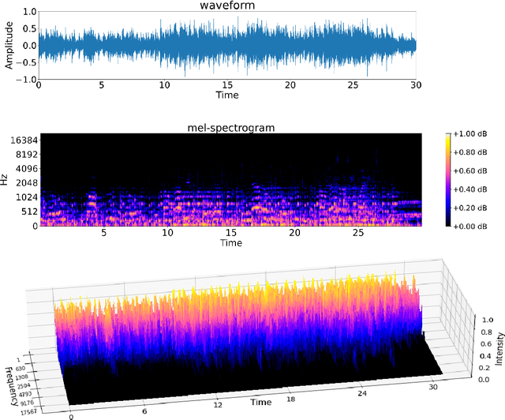Select the Time label below the waveform

click(228, 95)
